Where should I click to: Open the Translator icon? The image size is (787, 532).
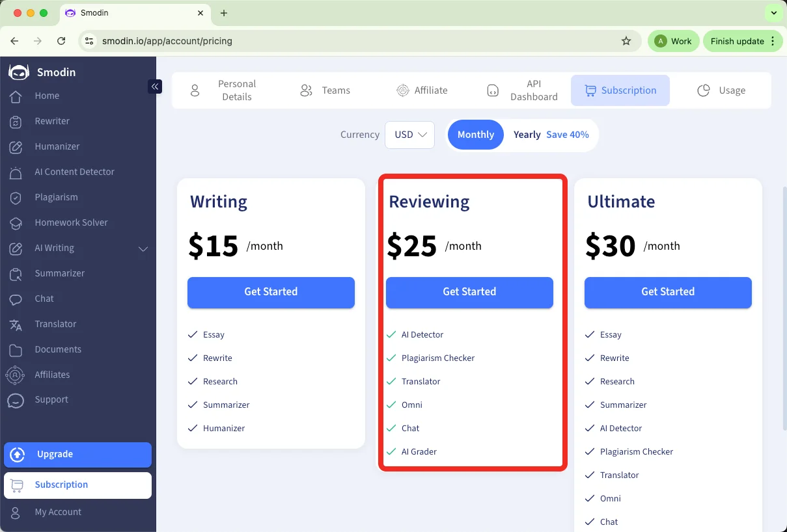[x=16, y=325]
